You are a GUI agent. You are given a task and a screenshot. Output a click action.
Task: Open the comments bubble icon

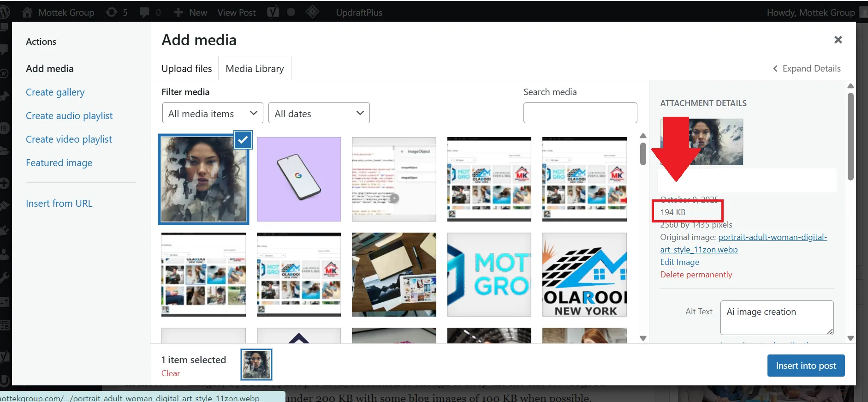point(144,12)
